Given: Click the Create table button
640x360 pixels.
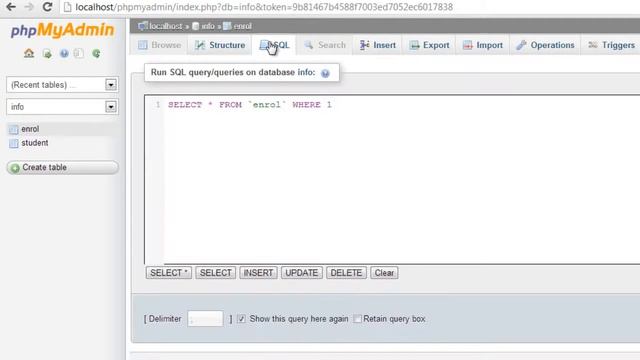Looking at the screenshot, I should click(62, 167).
